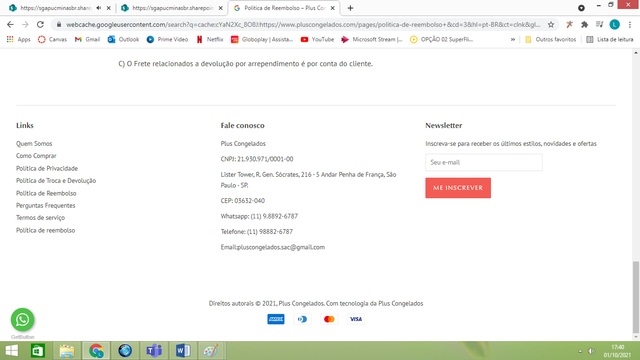640x360 pixels.
Task: Open the Prime Video bookmark
Action: (x=167, y=40)
